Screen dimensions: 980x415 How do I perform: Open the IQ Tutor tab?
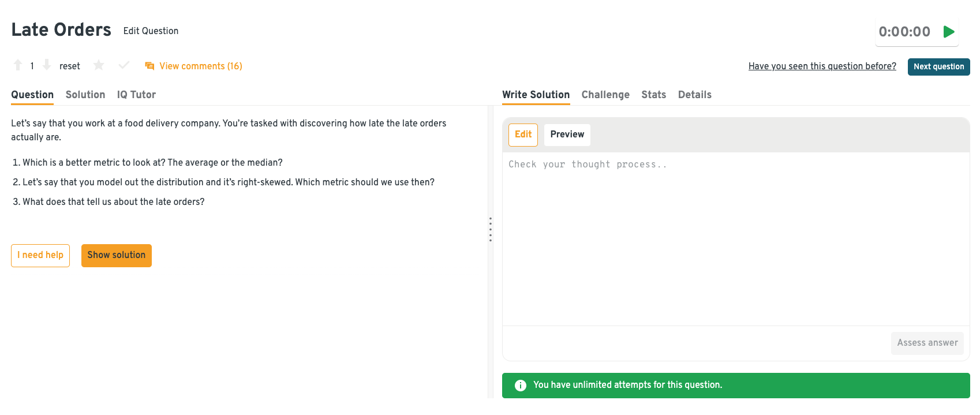(x=136, y=95)
